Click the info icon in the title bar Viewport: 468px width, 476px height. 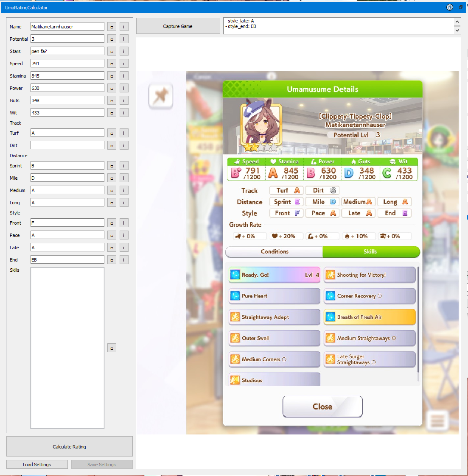point(450,7)
